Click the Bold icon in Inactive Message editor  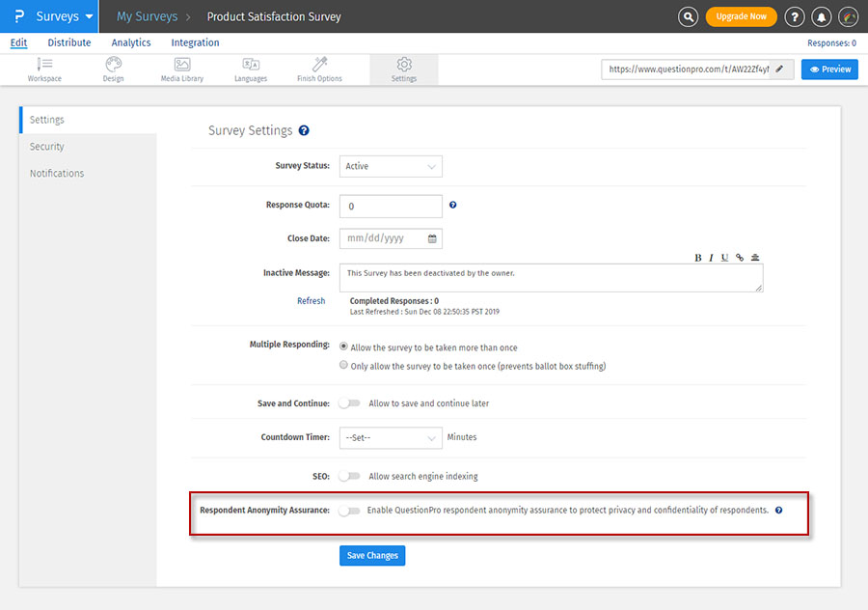pyautogui.click(x=698, y=258)
